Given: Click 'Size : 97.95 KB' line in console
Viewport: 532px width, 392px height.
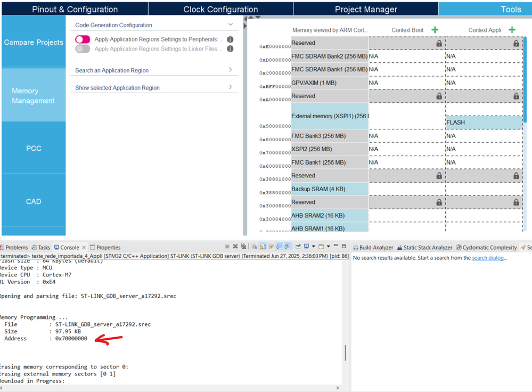Looking at the screenshot, I should pyautogui.click(x=43, y=331).
